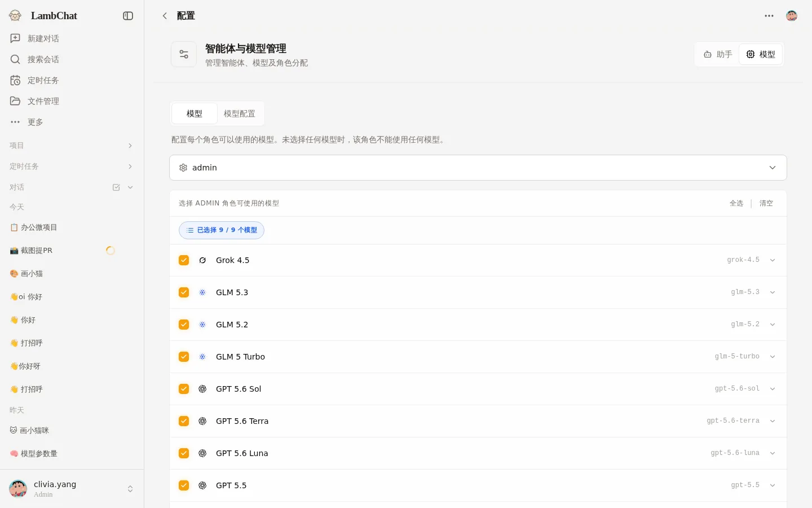This screenshot has width=812, height=508.
Task: Click the GLM 5.3 provider icon
Action: tap(202, 292)
